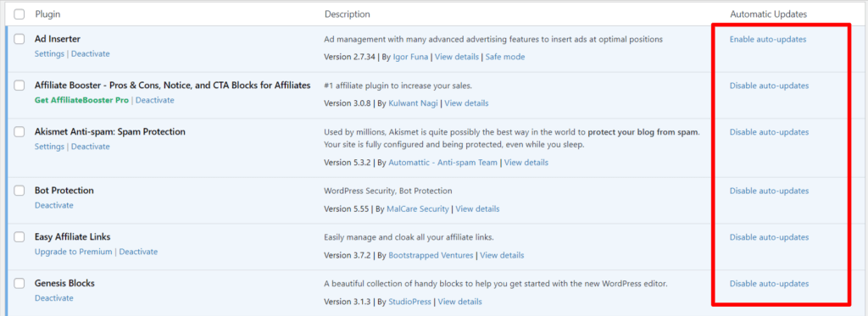Deactivate the Affiliate Booster plugin
This screenshot has width=868, height=316.
pyautogui.click(x=155, y=100)
